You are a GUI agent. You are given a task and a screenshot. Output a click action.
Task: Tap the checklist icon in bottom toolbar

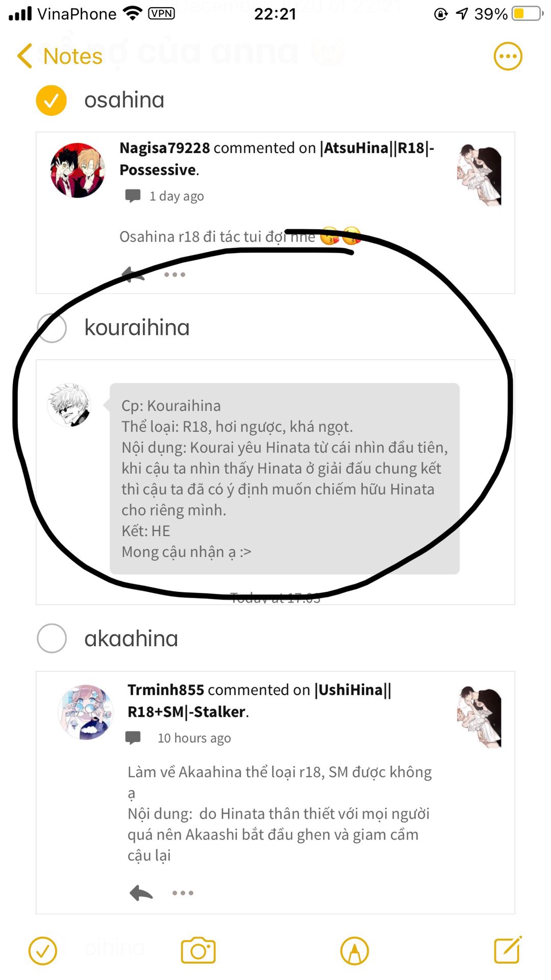43,950
